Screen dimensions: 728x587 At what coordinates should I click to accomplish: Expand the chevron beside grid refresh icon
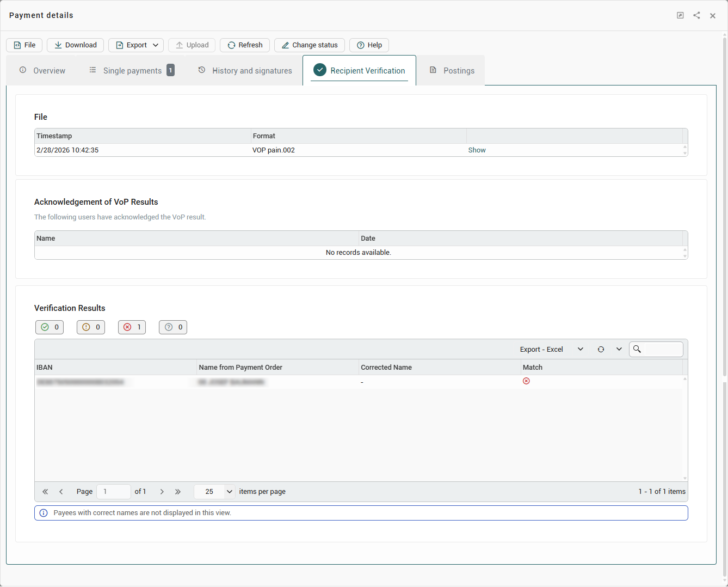point(619,350)
